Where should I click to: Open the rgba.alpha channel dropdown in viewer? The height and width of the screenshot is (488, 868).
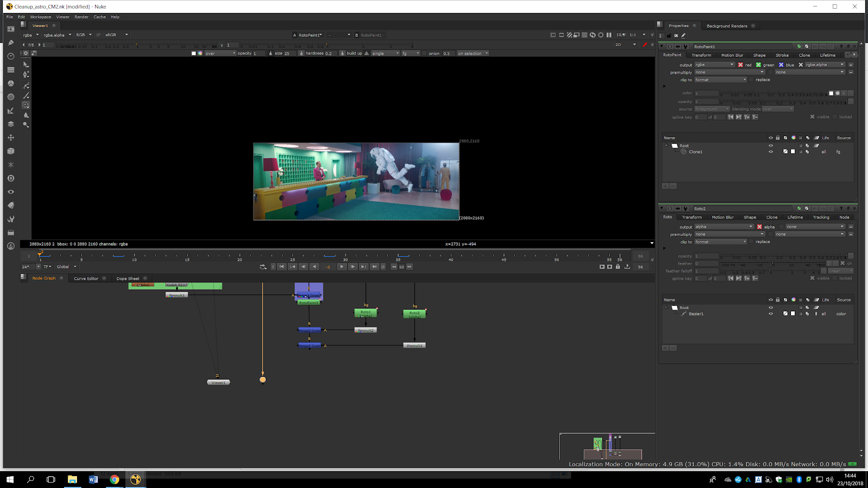(58, 35)
